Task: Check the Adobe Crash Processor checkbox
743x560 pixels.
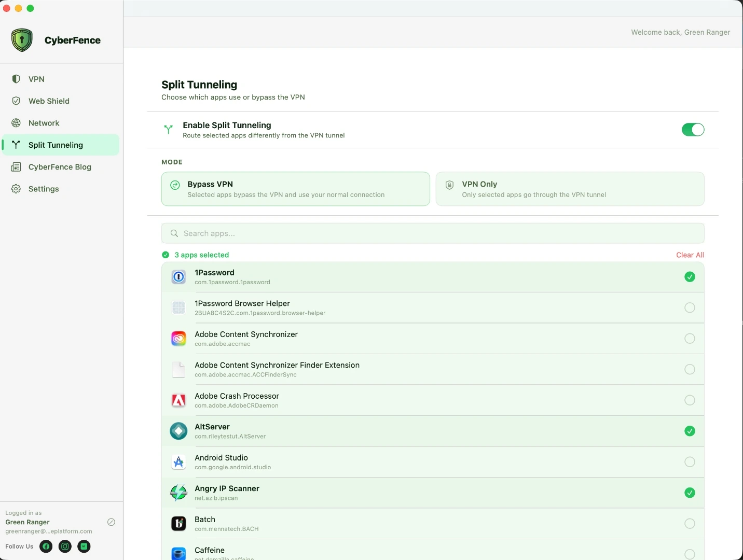Action: [x=690, y=400]
